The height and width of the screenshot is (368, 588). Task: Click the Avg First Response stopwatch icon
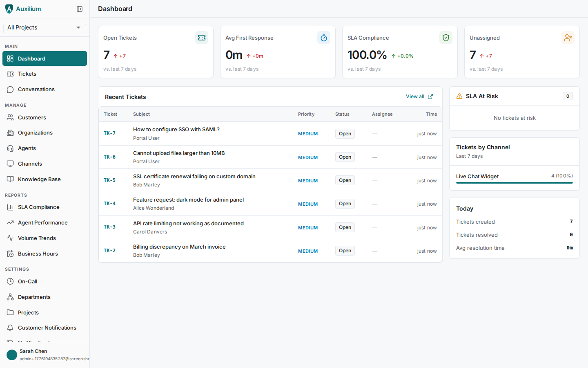(324, 37)
